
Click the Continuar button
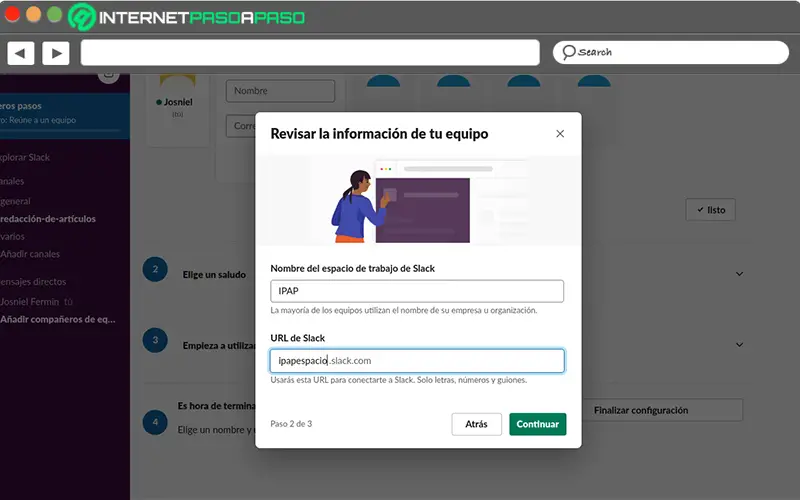537,424
